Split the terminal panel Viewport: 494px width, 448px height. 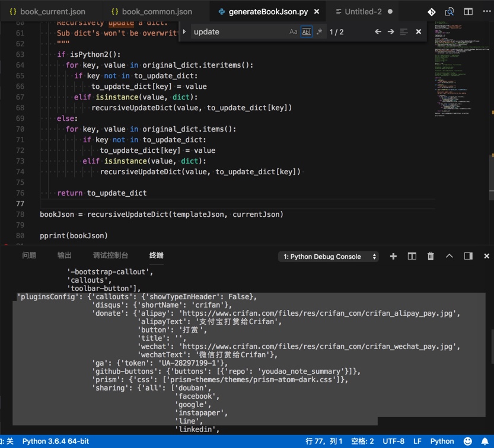point(412,256)
